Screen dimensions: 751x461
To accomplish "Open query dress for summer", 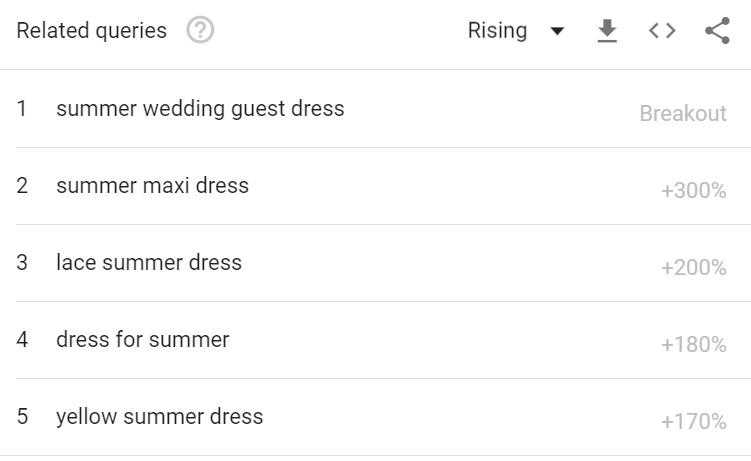I will point(143,339).
